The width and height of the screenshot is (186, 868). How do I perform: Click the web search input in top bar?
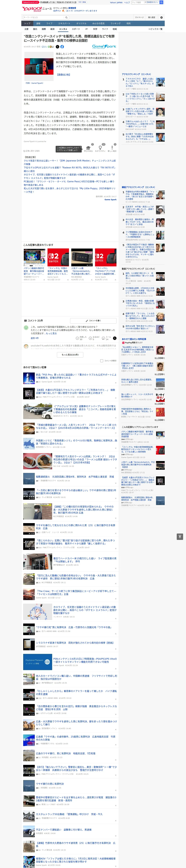[x=138, y=2]
